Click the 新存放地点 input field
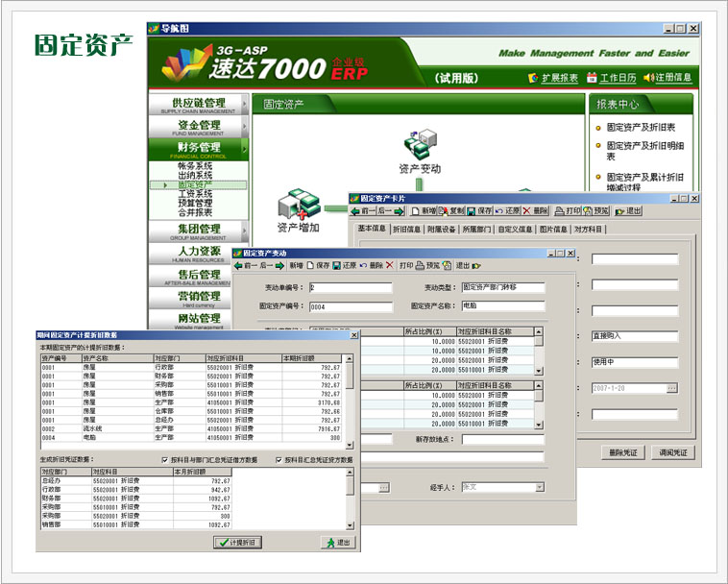728x584 pixels. coord(503,439)
